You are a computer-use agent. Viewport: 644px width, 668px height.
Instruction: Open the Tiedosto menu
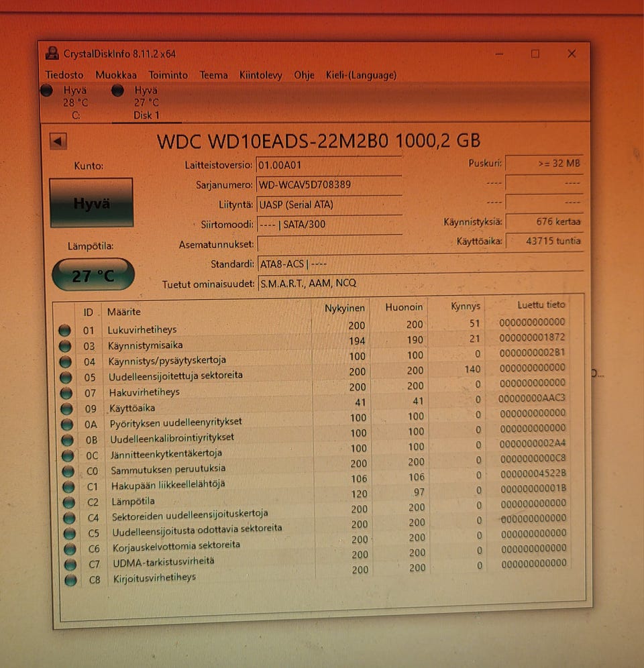pos(64,75)
